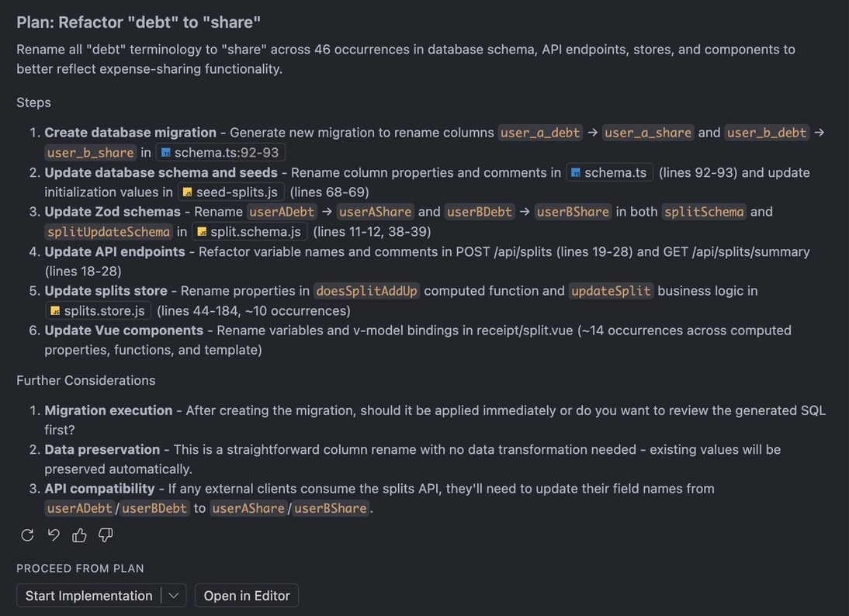
Task: Expand the Start Implementation dropdown arrow
Action: [174, 596]
